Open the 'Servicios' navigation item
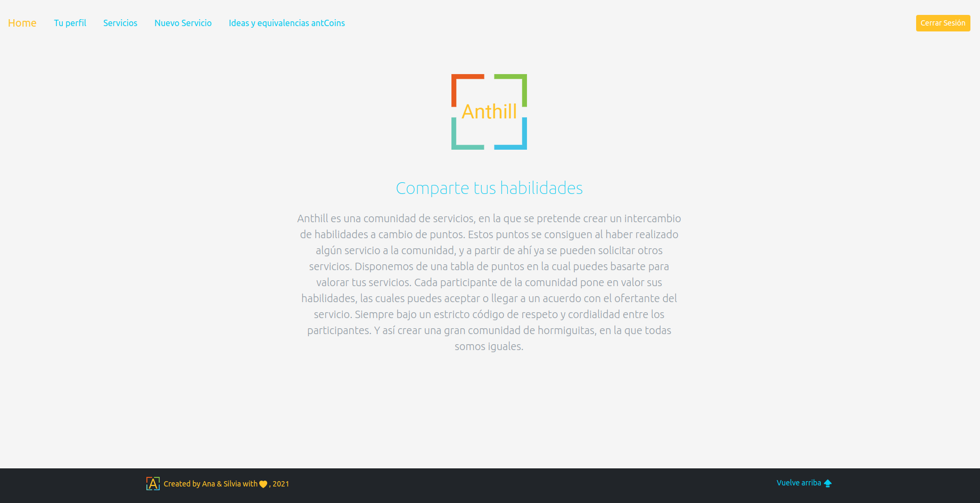980x503 pixels. tap(120, 23)
